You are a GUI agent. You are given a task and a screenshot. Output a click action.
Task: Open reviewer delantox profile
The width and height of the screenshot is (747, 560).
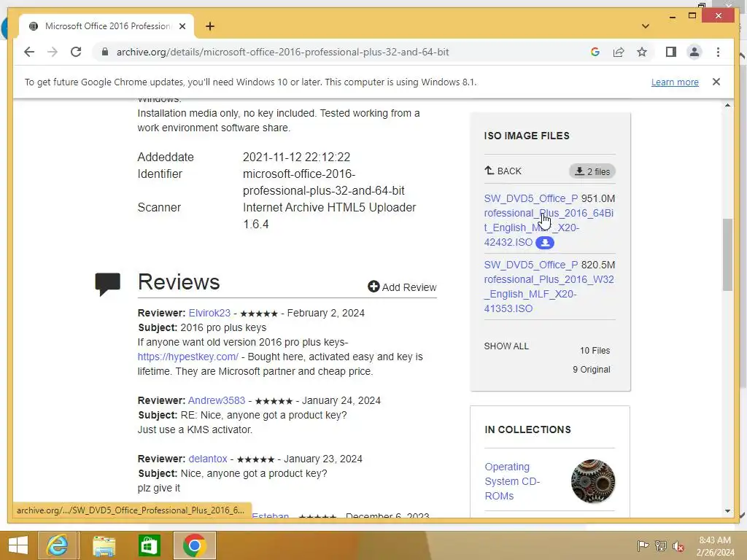coord(208,459)
